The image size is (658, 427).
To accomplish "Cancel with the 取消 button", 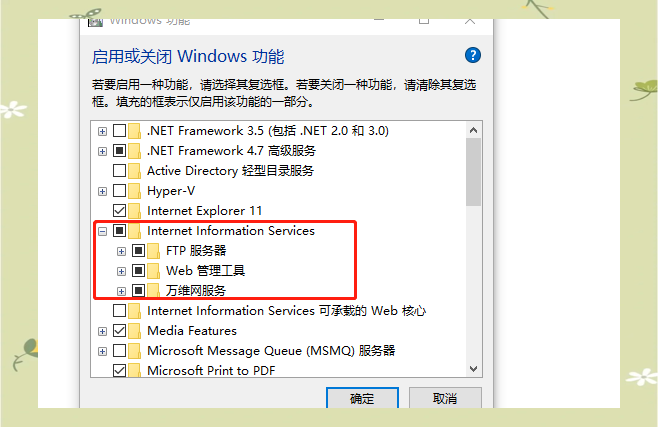I will tap(445, 398).
